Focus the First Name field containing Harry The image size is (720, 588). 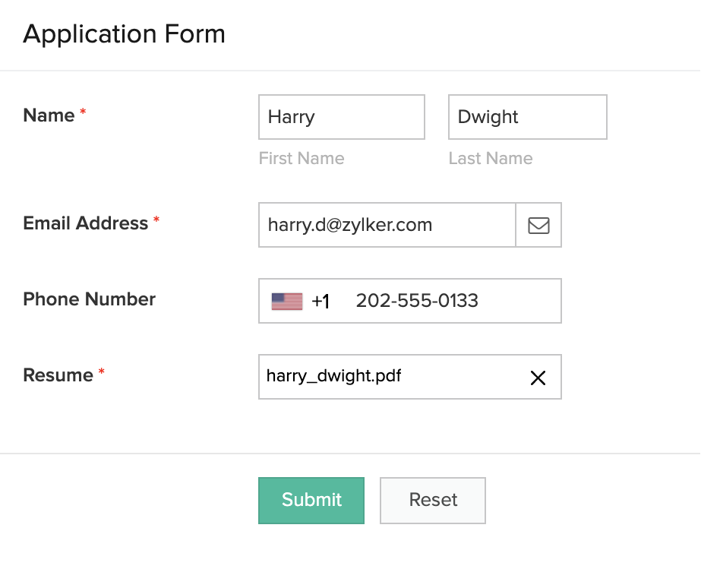341,117
